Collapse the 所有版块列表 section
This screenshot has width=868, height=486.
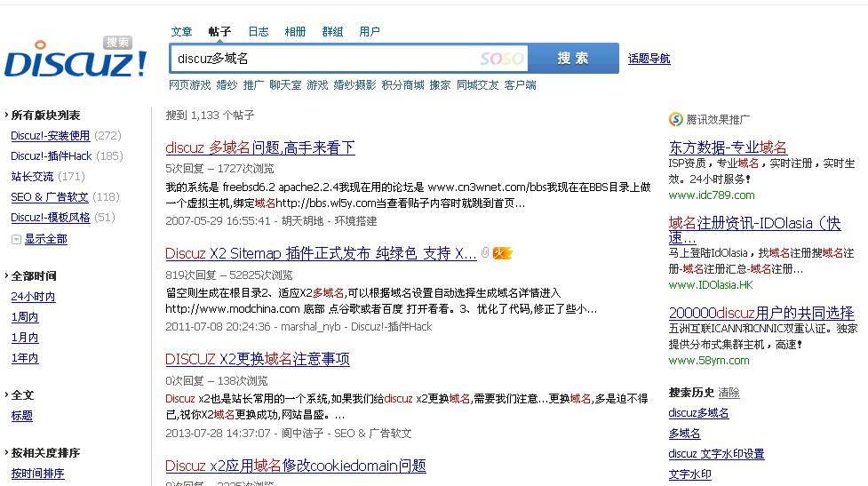click(x=42, y=116)
